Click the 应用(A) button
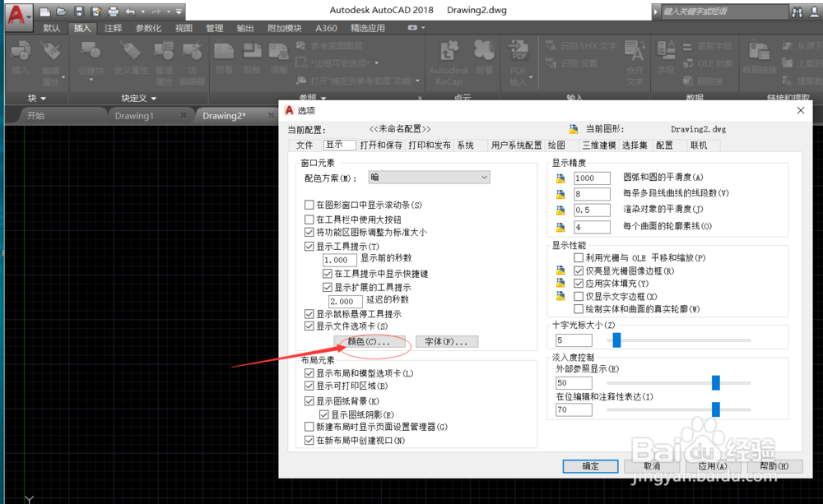Screen dimensions: 823x504 point(713,466)
